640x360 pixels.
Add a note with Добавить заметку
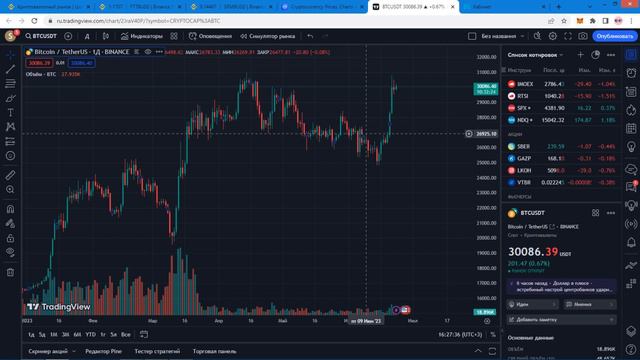(562, 320)
